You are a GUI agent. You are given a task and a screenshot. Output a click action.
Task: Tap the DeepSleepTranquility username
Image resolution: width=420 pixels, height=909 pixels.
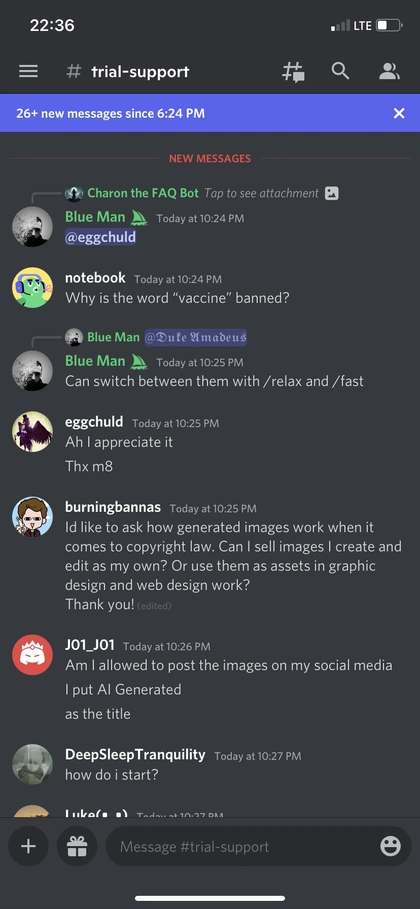[135, 754]
